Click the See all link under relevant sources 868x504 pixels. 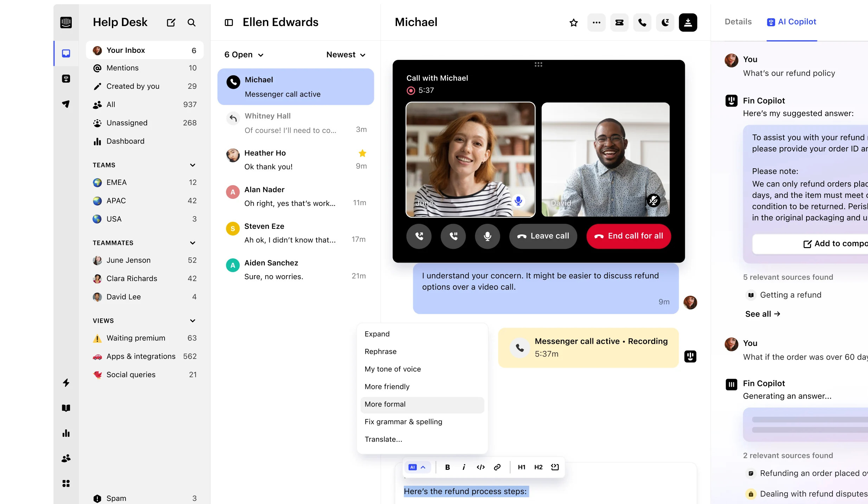tap(762, 314)
